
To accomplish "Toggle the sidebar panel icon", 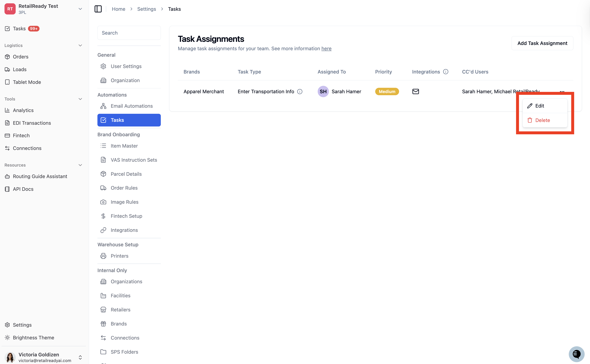I will pyautogui.click(x=98, y=9).
